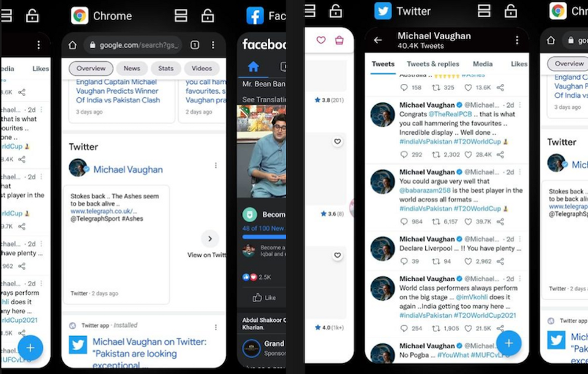Tap the 'Stokes back .. The Ashes seem' tweet card
This screenshot has height=374, width=588.
pyautogui.click(x=116, y=244)
